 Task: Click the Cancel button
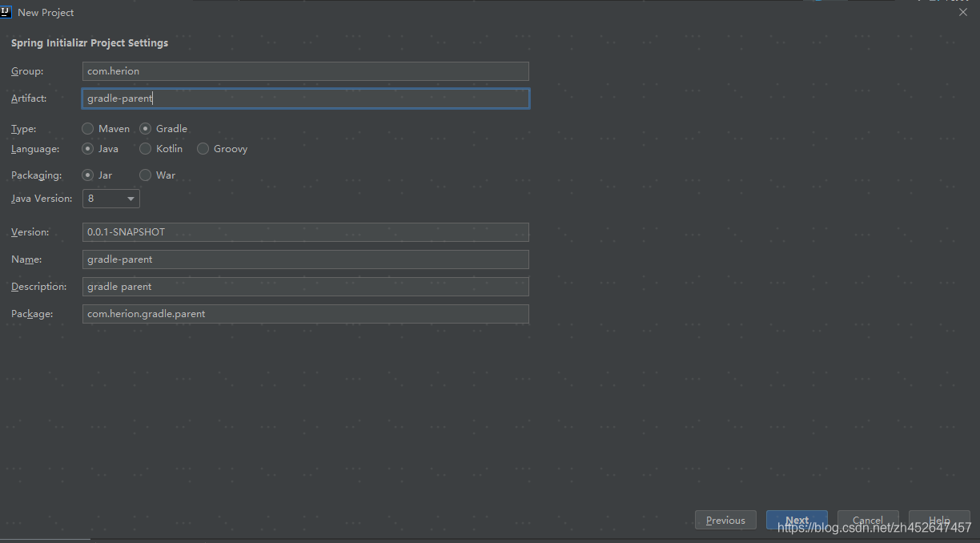868,520
